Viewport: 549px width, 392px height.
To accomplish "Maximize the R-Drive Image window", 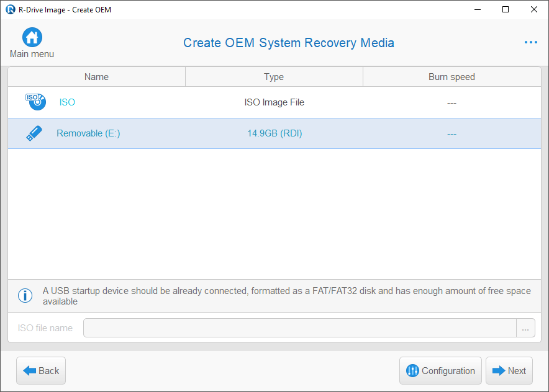I will [506, 9].
